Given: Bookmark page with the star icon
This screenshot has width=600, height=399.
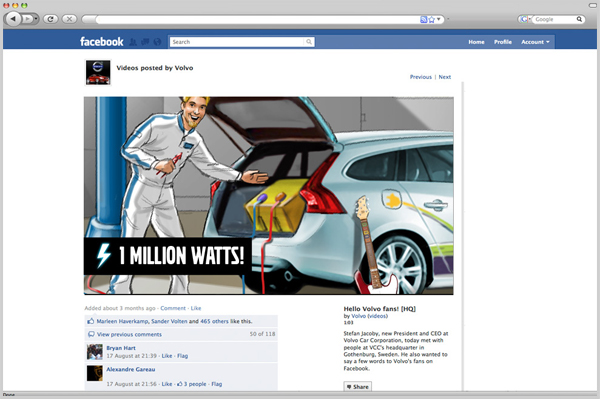Looking at the screenshot, I should 432,20.
